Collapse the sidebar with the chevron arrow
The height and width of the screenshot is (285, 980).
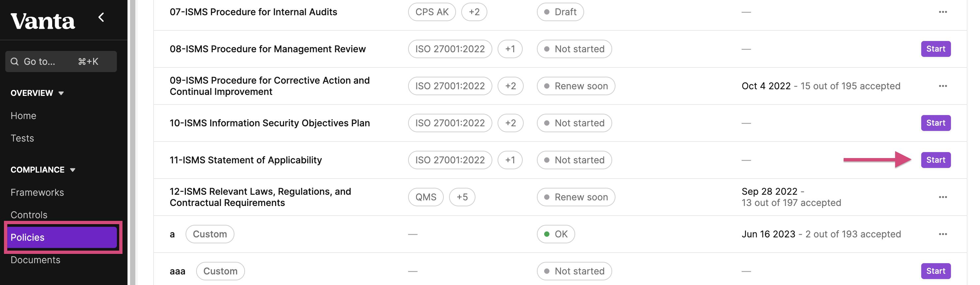[101, 17]
